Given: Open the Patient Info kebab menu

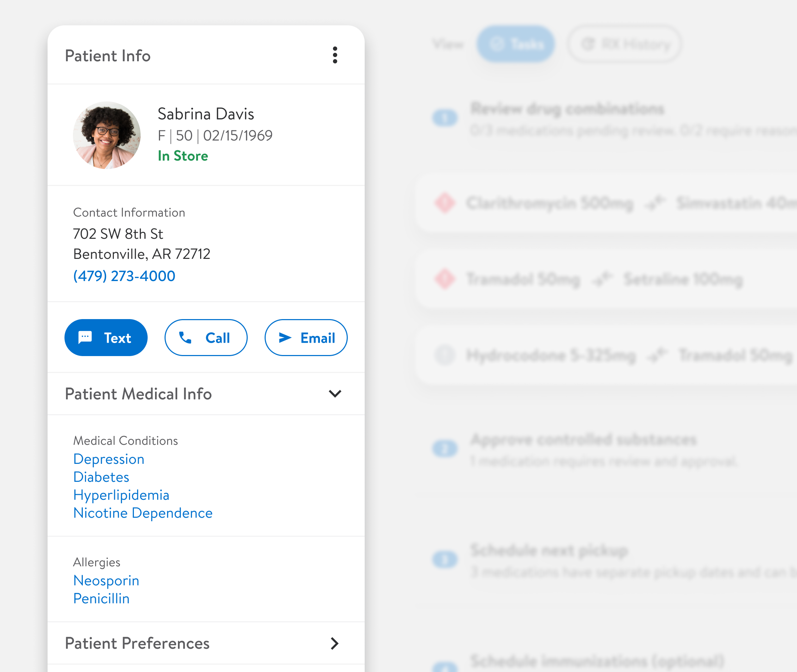Looking at the screenshot, I should [x=335, y=55].
